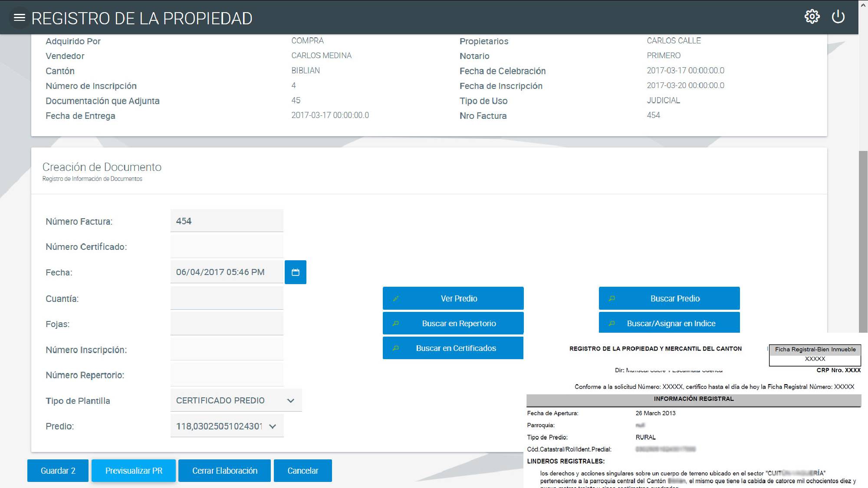Click Buscar en Repertorio button
Viewport: 868px width, 488px height.
[453, 323]
